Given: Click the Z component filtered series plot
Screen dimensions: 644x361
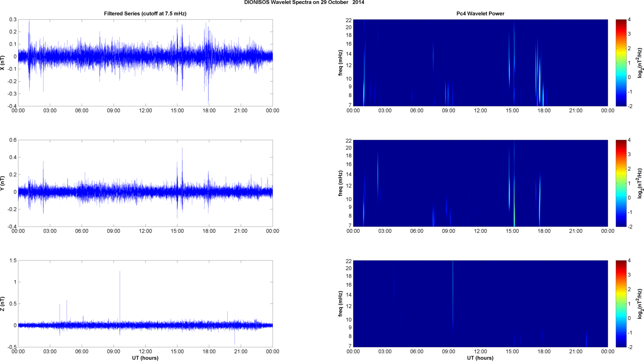Looking at the screenshot, I should click(145, 304).
